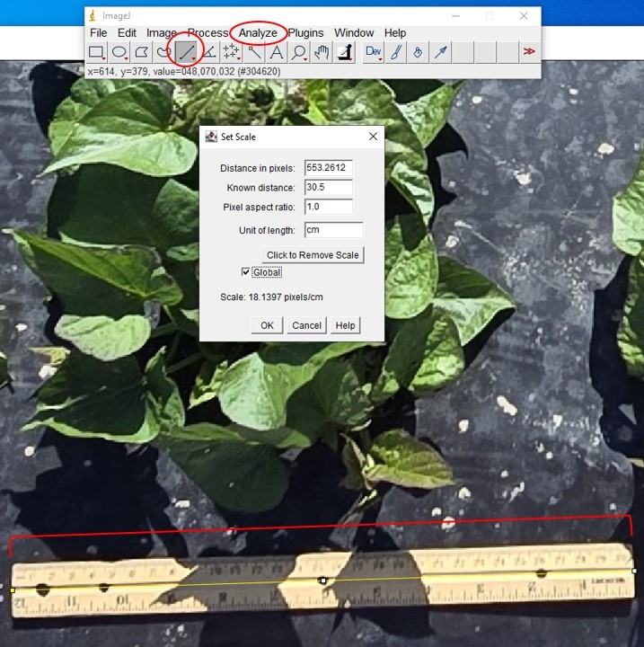Click the Set Scale dialog icon
The image size is (644, 647).
click(211, 137)
